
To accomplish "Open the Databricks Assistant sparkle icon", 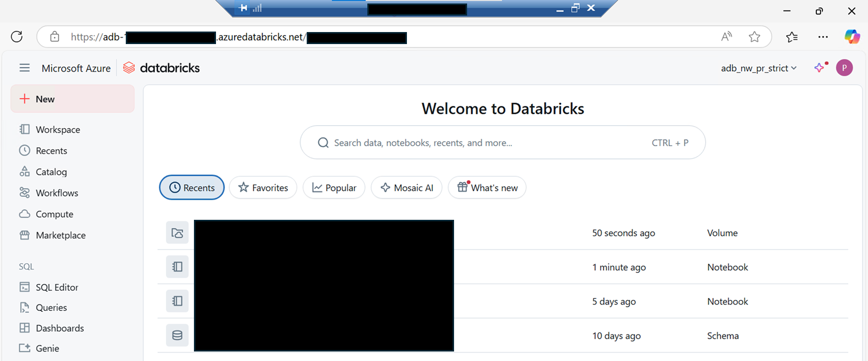I will [820, 68].
